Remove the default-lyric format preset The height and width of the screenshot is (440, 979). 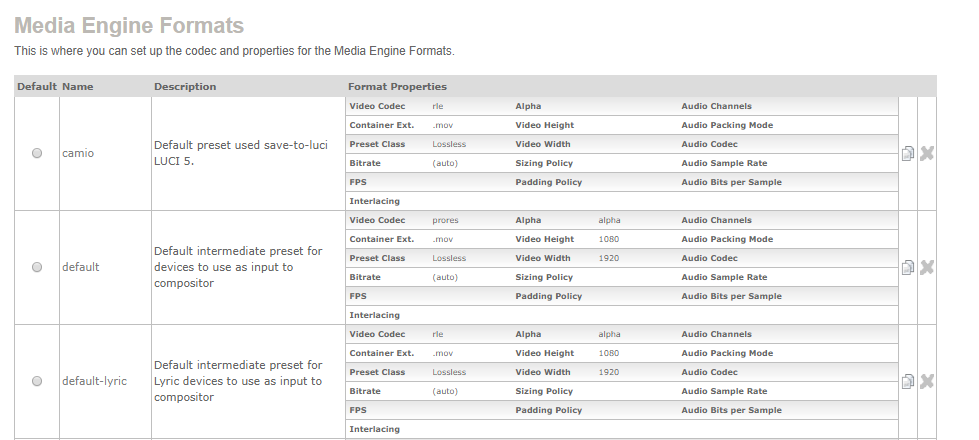coord(926,382)
